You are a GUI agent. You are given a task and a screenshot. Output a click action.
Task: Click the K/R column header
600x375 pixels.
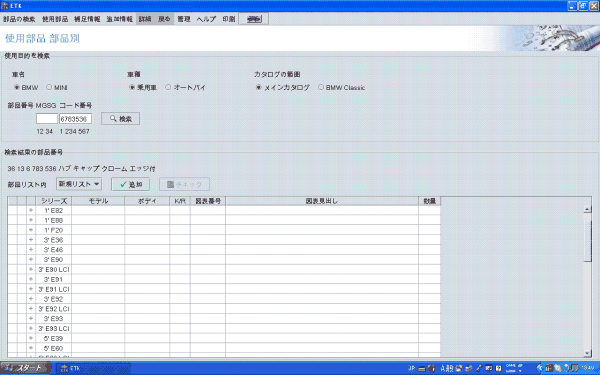point(180,201)
